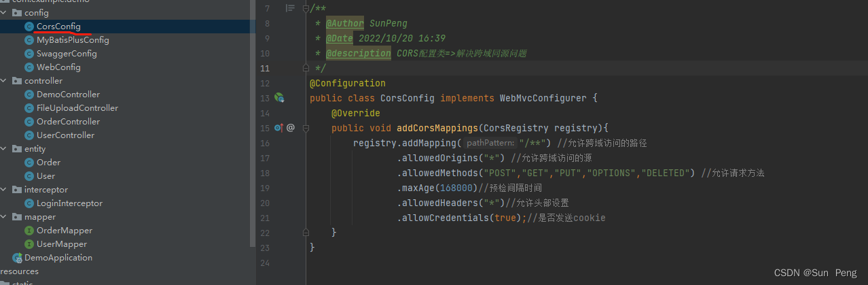This screenshot has width=868, height=285.
Task: Open DemoController class file
Action: [68, 95]
